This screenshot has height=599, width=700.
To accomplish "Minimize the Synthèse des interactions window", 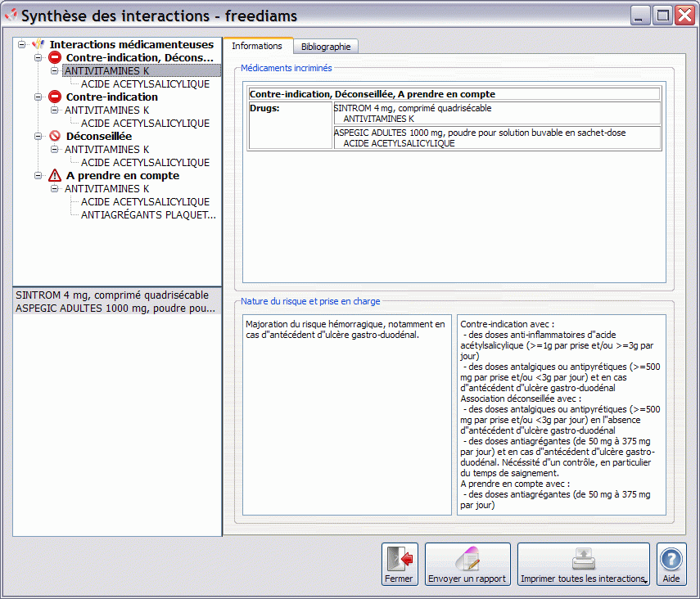I will tap(639, 16).
